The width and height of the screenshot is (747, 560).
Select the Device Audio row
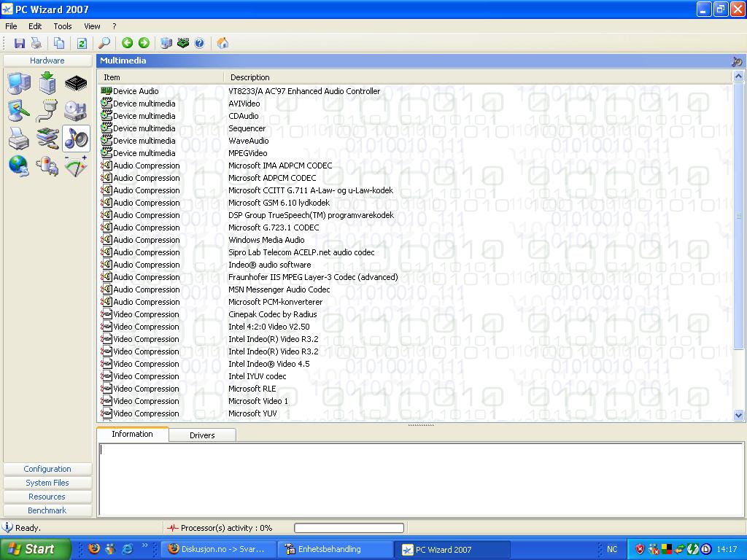pos(414,91)
